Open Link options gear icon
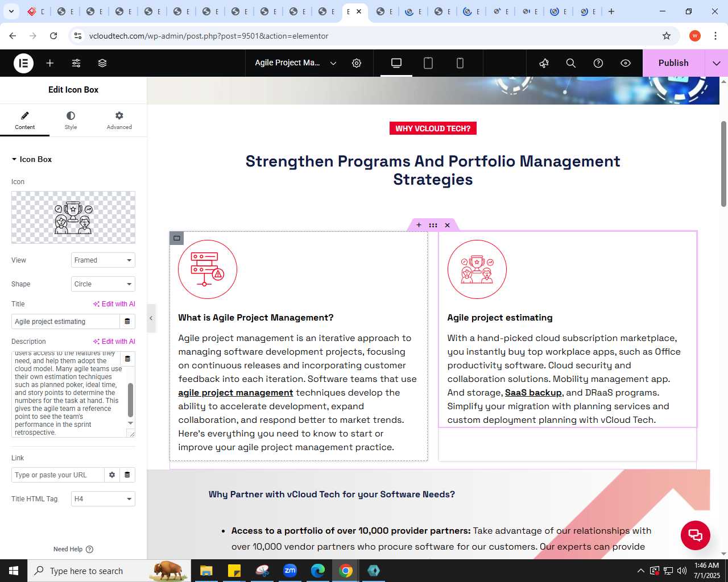 tap(112, 475)
